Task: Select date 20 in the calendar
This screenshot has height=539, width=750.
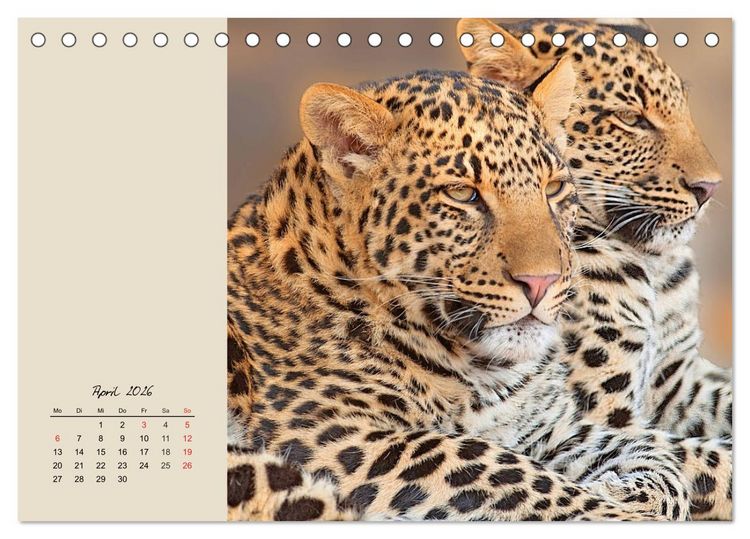Action: pyautogui.click(x=57, y=465)
